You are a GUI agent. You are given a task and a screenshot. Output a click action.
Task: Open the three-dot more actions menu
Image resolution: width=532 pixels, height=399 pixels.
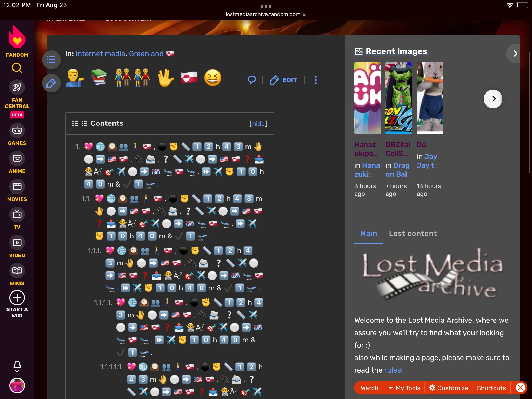(315, 80)
